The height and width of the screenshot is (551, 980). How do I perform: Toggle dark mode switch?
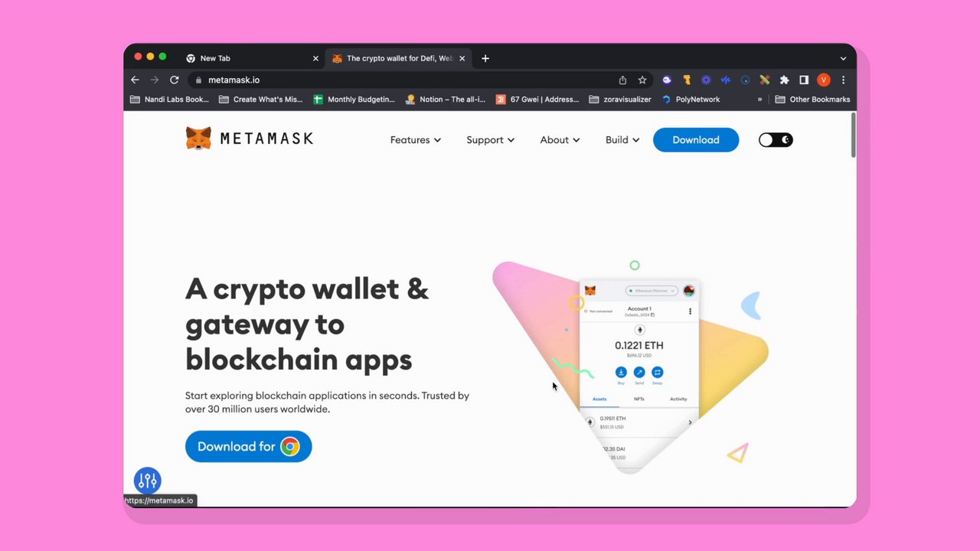776,139
